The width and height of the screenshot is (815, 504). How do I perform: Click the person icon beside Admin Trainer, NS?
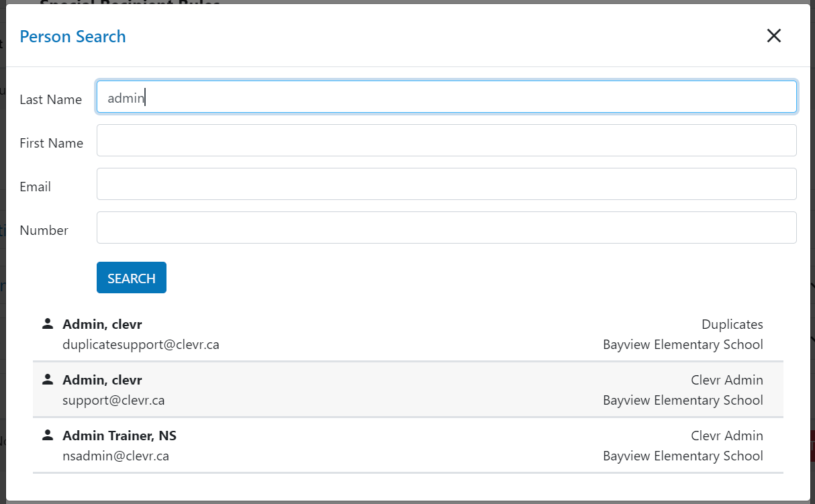tap(47, 435)
